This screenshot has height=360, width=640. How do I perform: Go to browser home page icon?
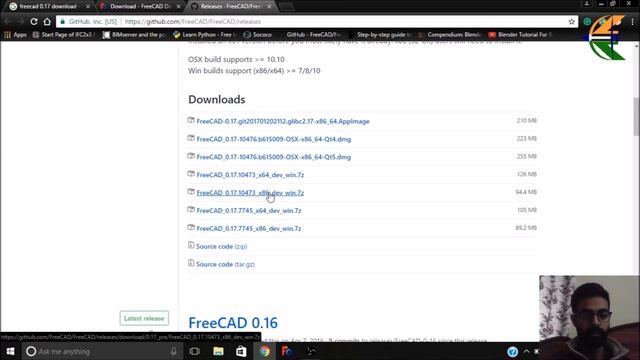point(47,22)
